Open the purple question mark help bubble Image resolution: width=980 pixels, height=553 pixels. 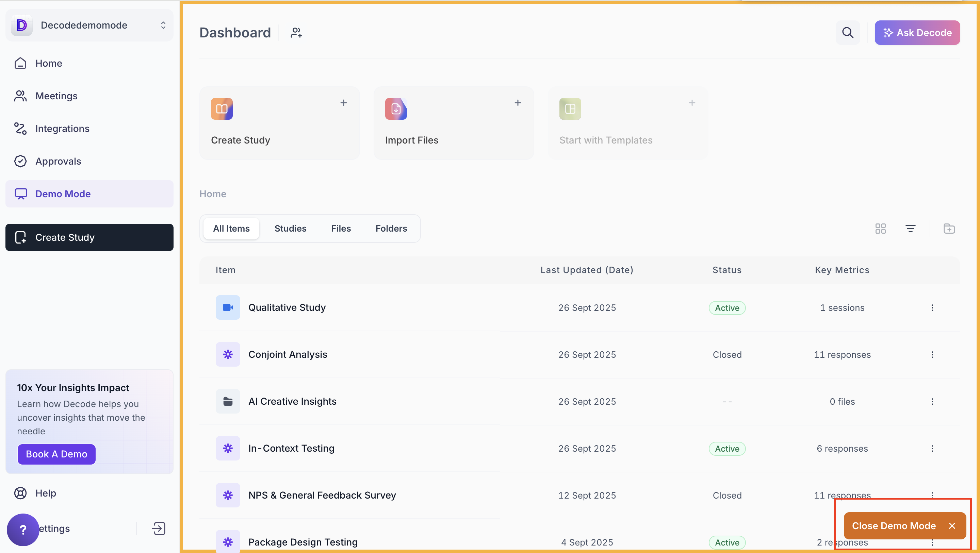pyautogui.click(x=23, y=530)
